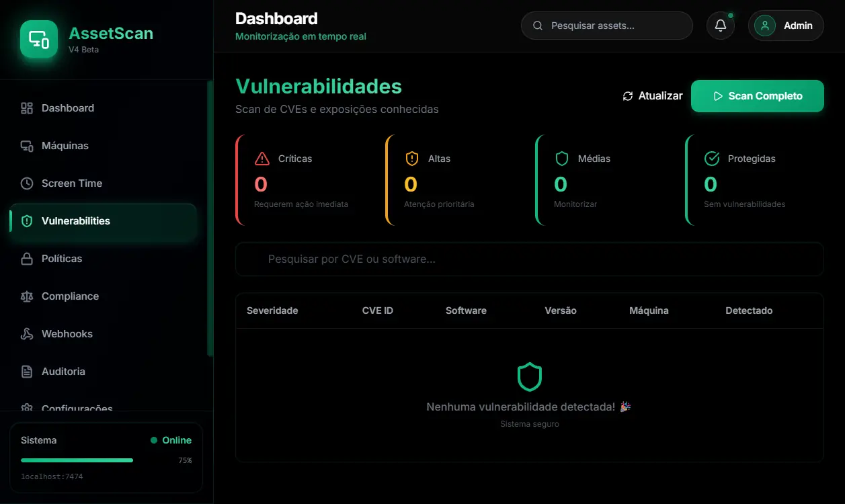Image resolution: width=845 pixels, height=504 pixels.
Task: Click the Atualizar refresh arrows icon
Action: (628, 96)
